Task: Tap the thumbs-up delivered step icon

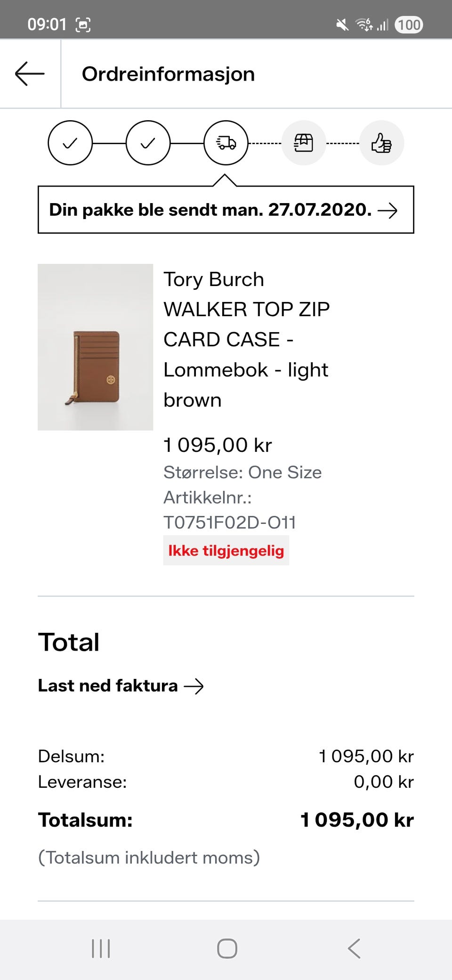Action: (381, 143)
